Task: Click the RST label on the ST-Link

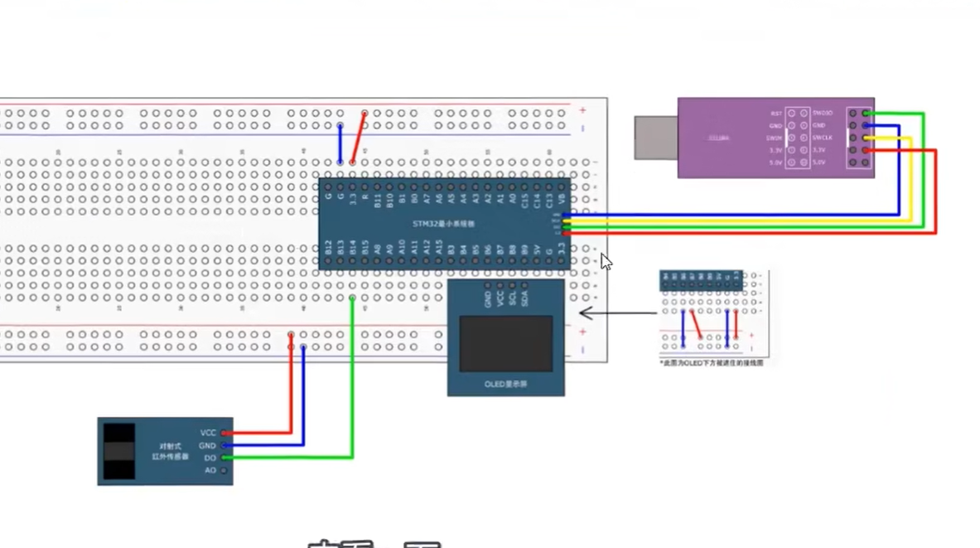Action: (776, 114)
